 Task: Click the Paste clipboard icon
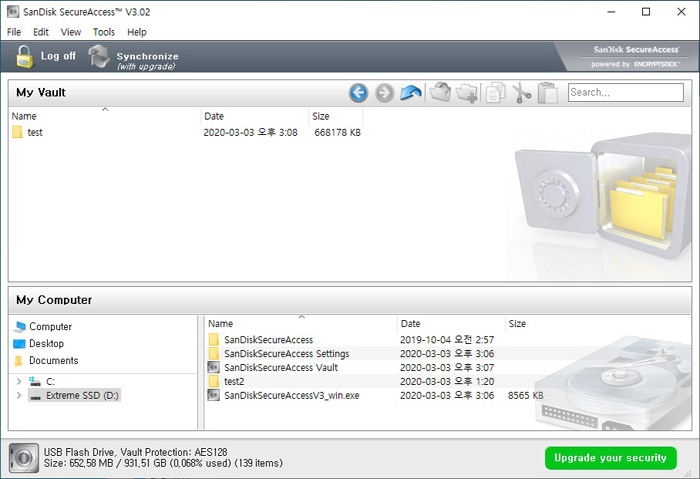point(547,93)
